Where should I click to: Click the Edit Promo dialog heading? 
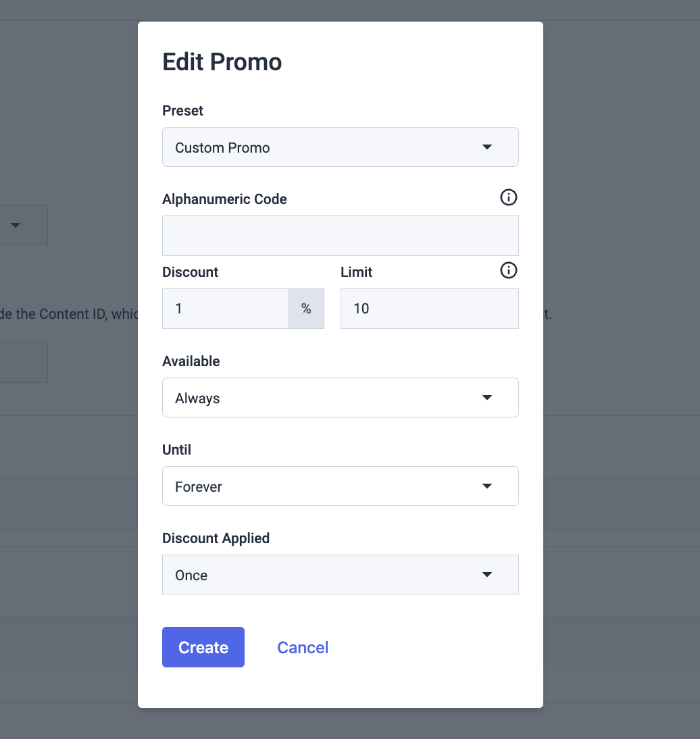click(222, 61)
